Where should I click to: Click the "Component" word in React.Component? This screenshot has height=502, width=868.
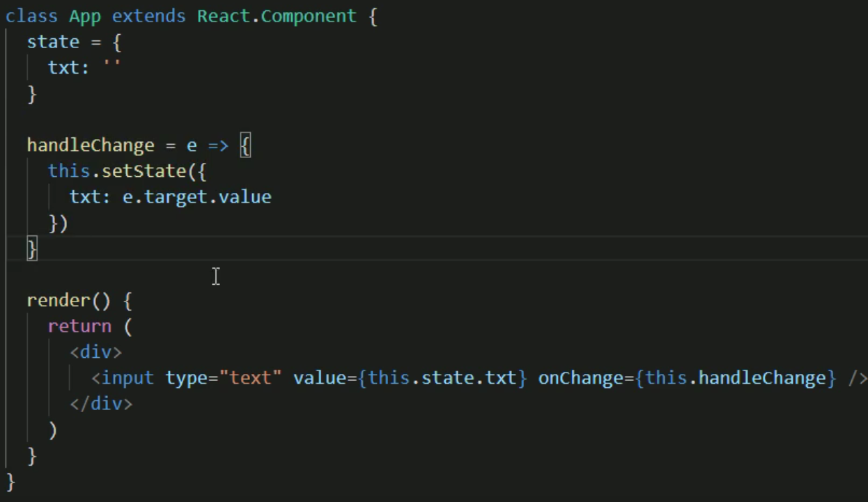309,17
